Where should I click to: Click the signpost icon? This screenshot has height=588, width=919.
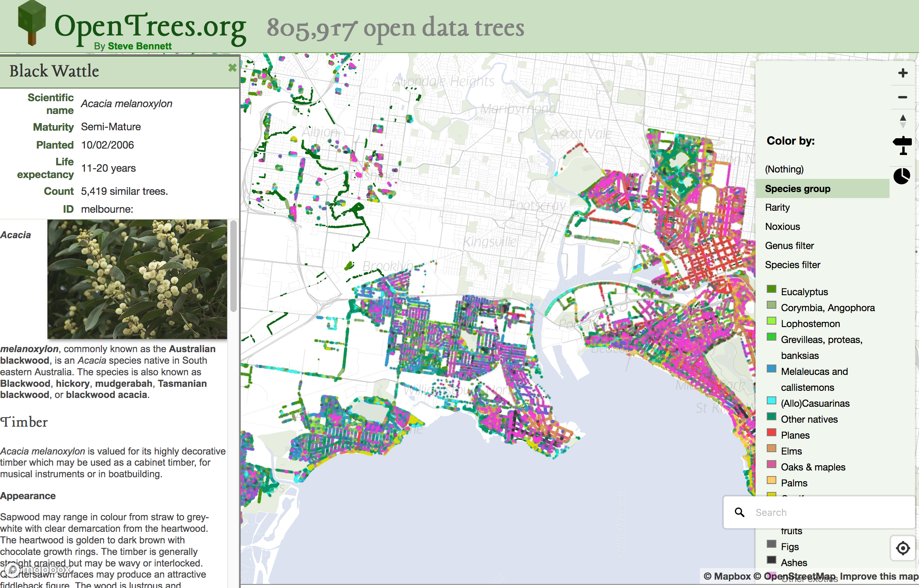pos(903,145)
